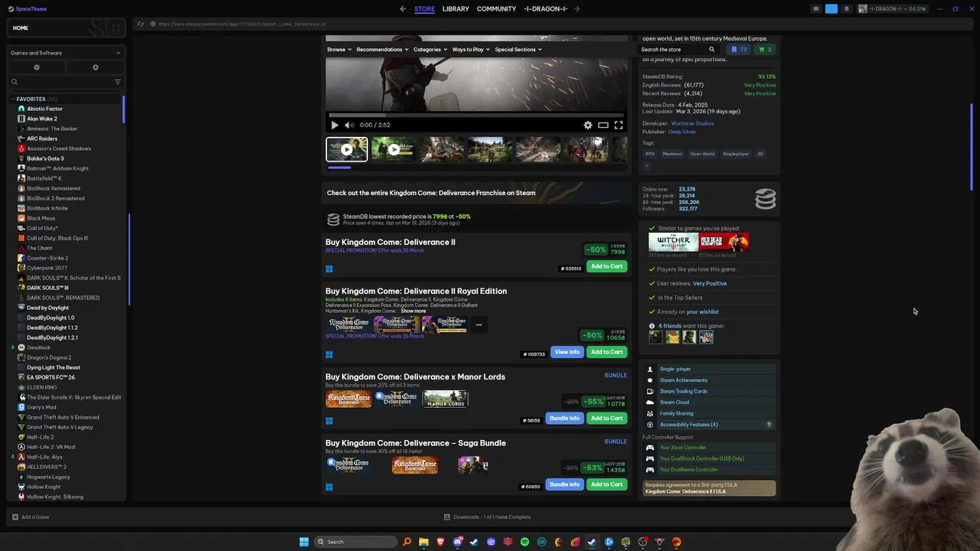This screenshot has width=980, height=551.
Task: Toggle theater mode on the video player
Action: (x=603, y=125)
